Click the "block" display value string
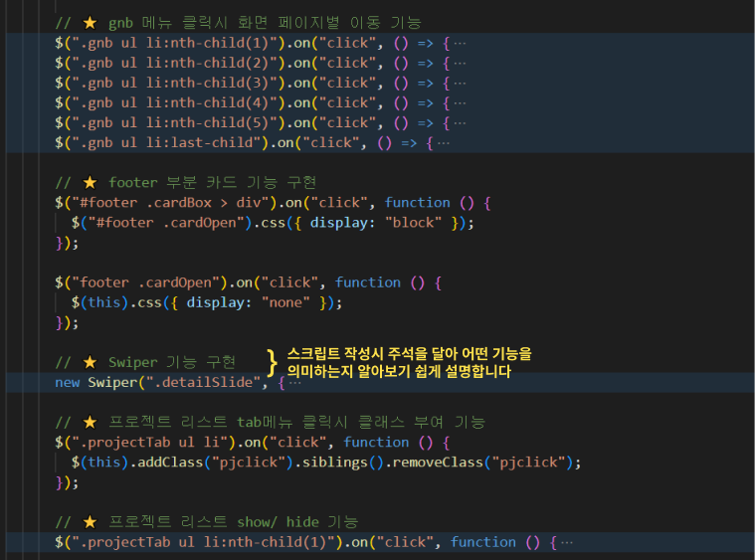 click(x=413, y=222)
